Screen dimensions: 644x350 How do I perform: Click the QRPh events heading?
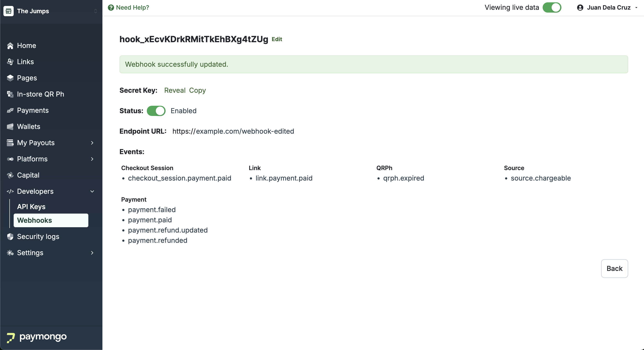384,168
